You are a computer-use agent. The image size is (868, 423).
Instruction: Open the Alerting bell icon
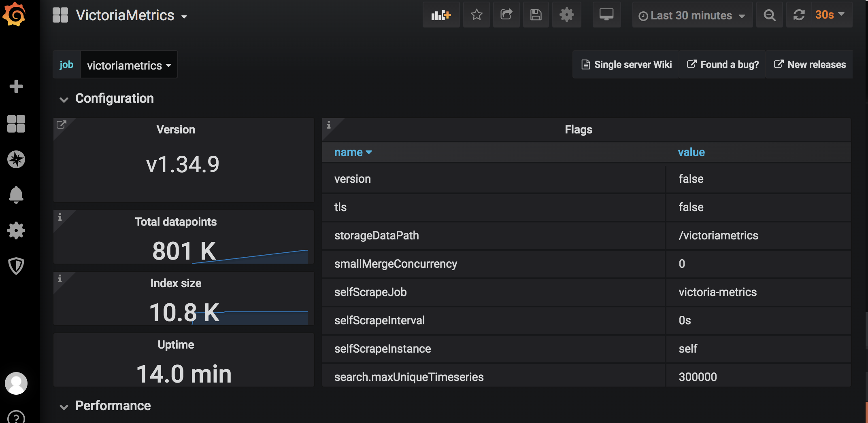(x=16, y=195)
